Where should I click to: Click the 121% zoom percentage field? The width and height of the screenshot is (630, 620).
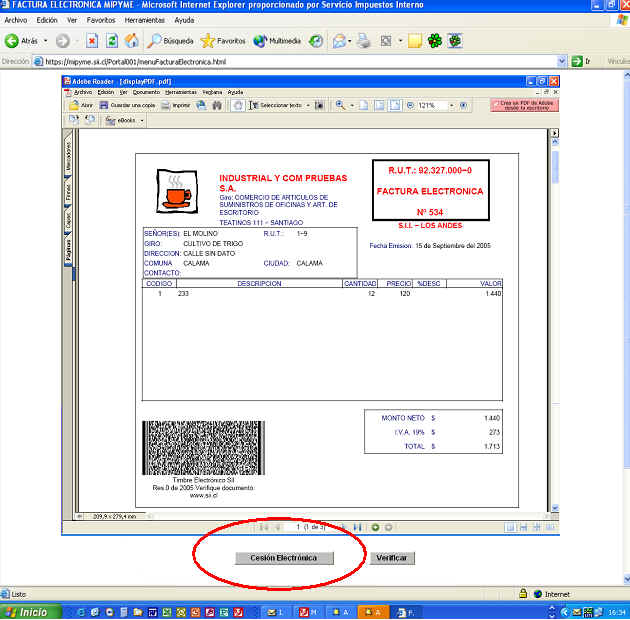point(432,105)
